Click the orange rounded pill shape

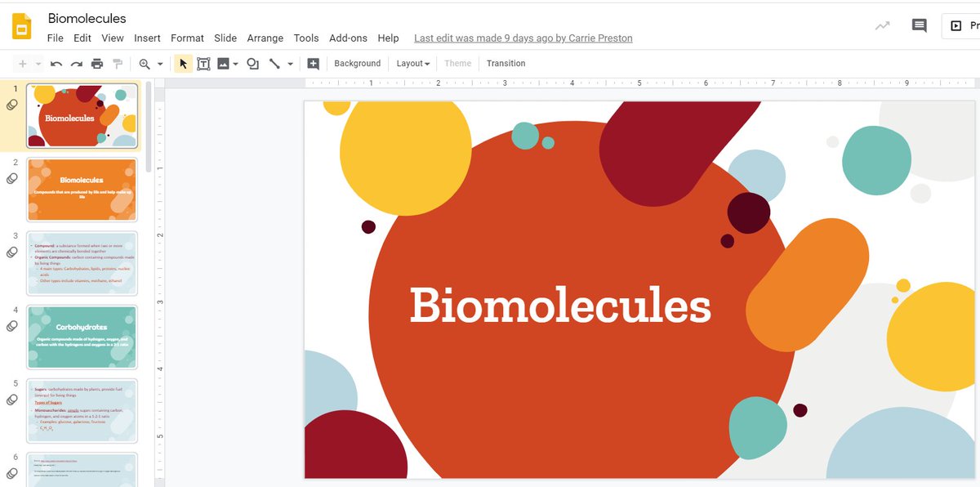(x=808, y=285)
